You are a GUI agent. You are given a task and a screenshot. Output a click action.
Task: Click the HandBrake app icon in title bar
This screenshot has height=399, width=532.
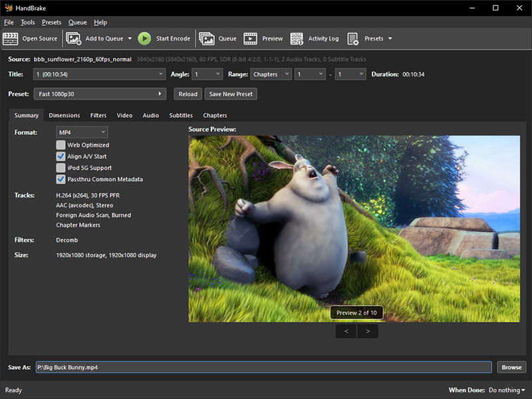[9, 8]
